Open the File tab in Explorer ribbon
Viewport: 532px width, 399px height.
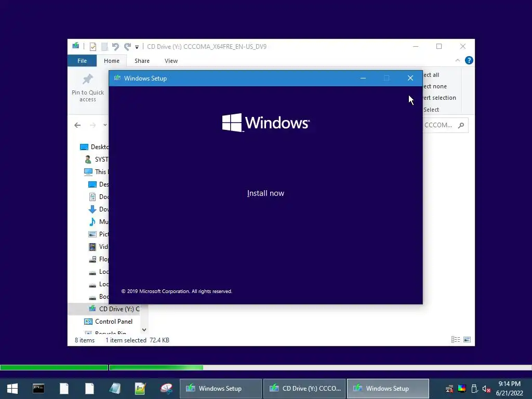(82, 61)
